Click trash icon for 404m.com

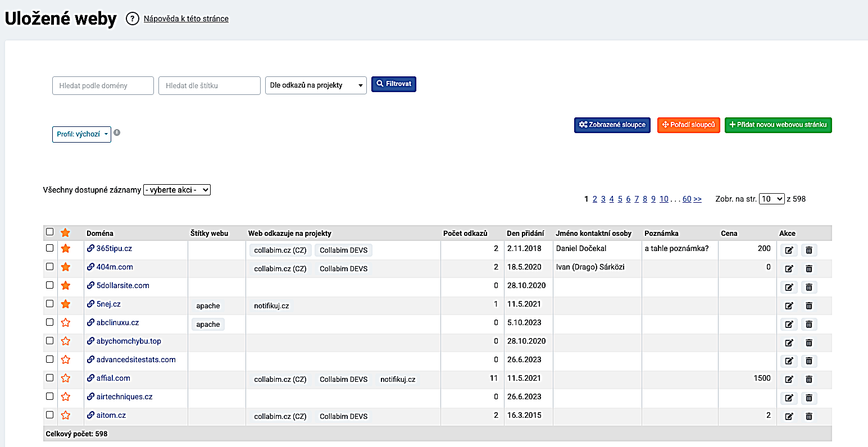coord(809,268)
